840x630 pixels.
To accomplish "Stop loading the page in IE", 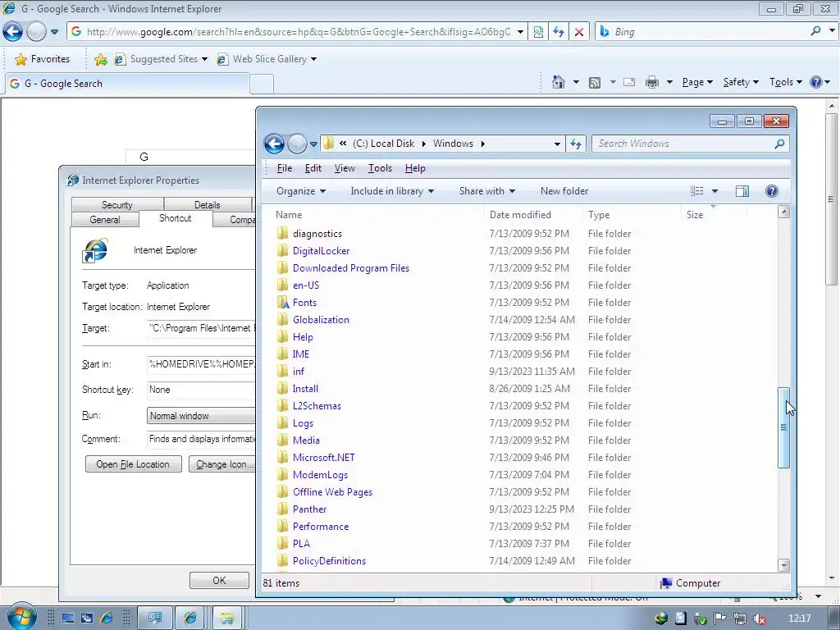I will (578, 32).
